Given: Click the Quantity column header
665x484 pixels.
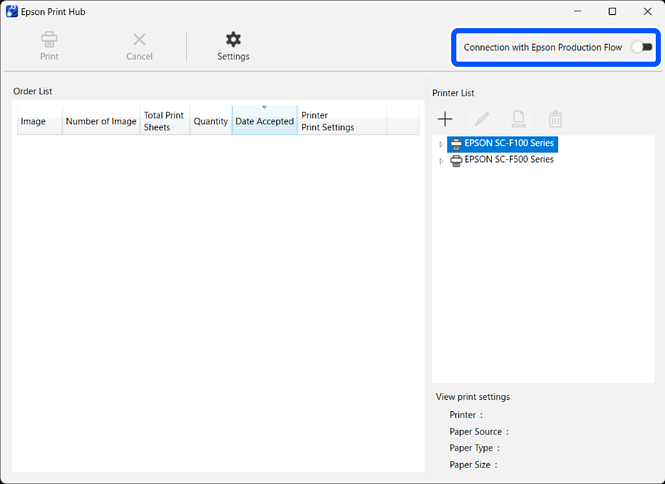Looking at the screenshot, I should 210,121.
